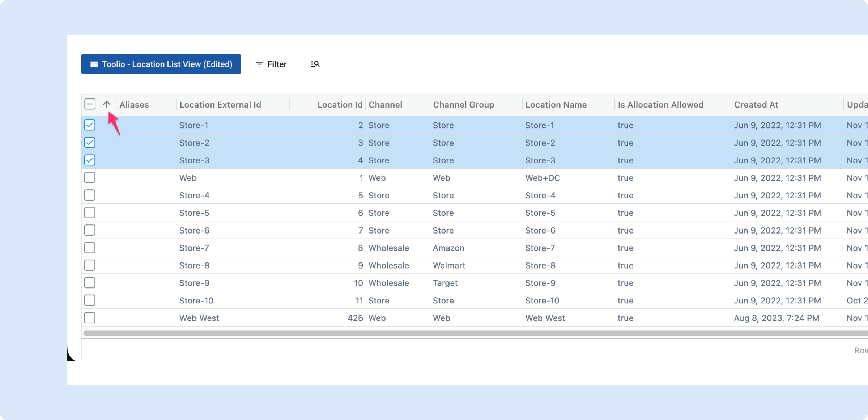Tick the Web West row checkbox

tap(90, 318)
